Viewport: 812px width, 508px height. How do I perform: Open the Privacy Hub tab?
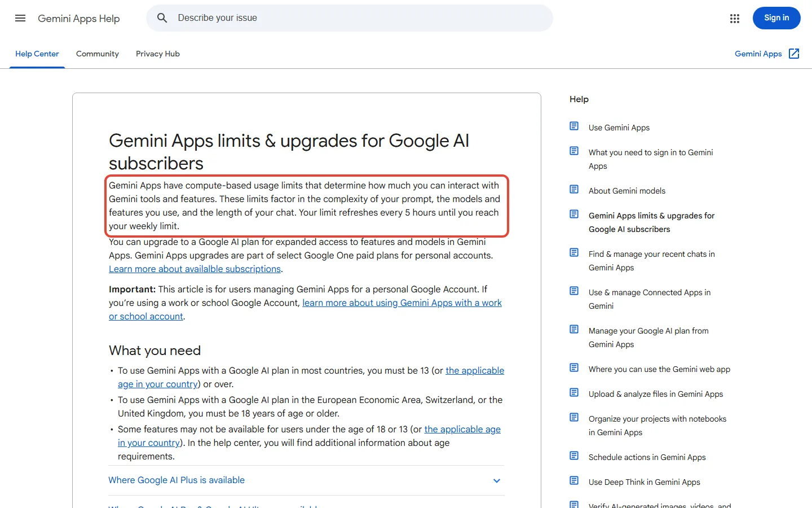(x=158, y=54)
